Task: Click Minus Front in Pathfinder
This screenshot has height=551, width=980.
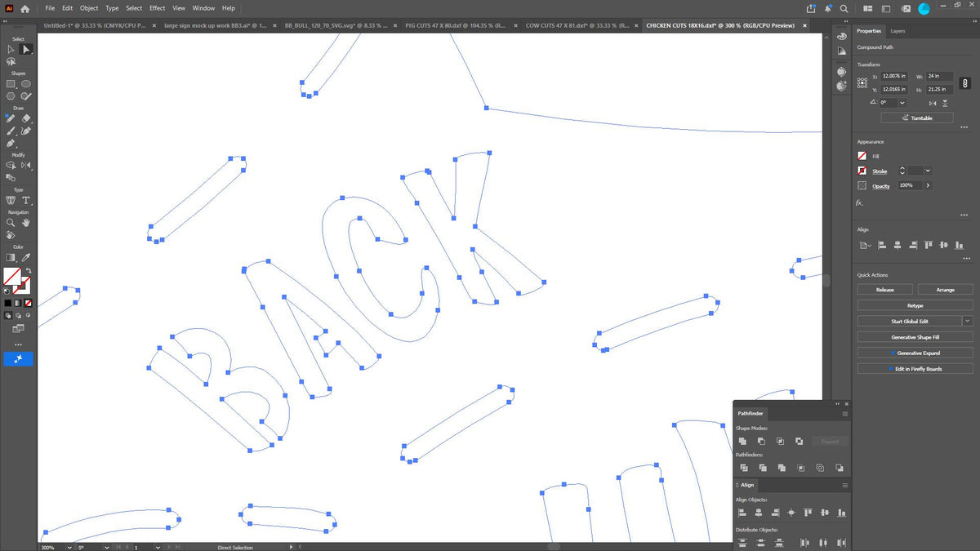Action: point(761,442)
